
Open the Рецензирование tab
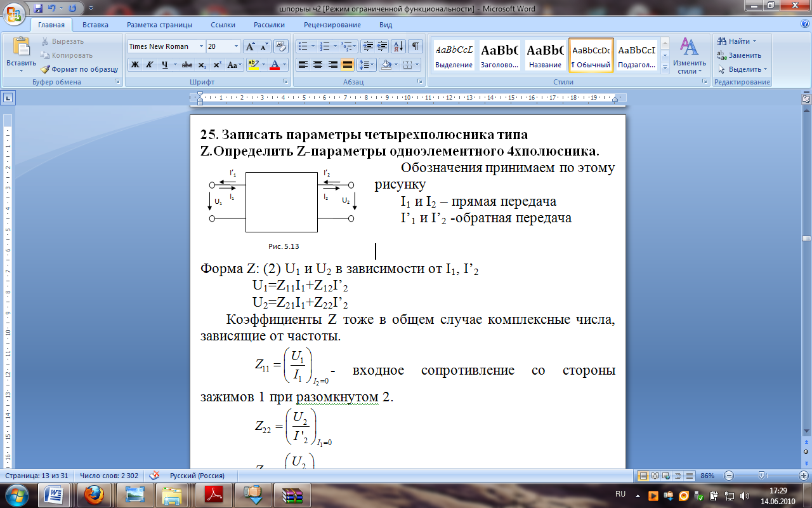click(x=332, y=25)
